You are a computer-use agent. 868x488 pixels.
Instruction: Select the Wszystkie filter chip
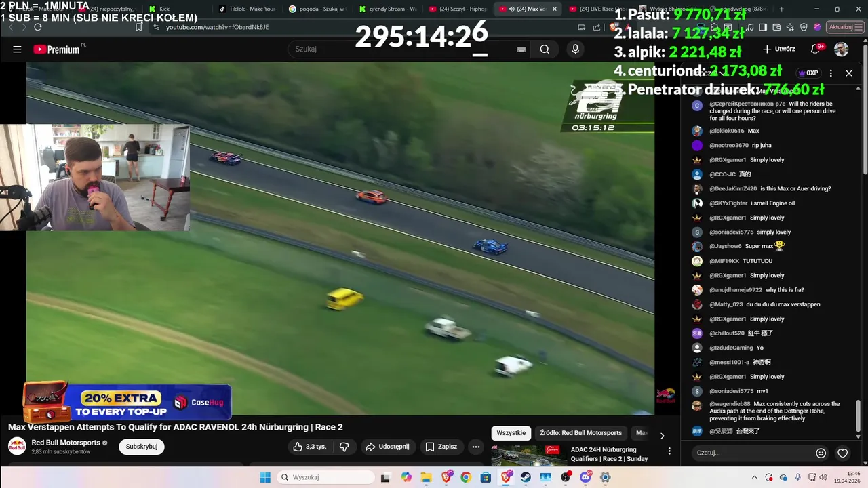click(511, 433)
